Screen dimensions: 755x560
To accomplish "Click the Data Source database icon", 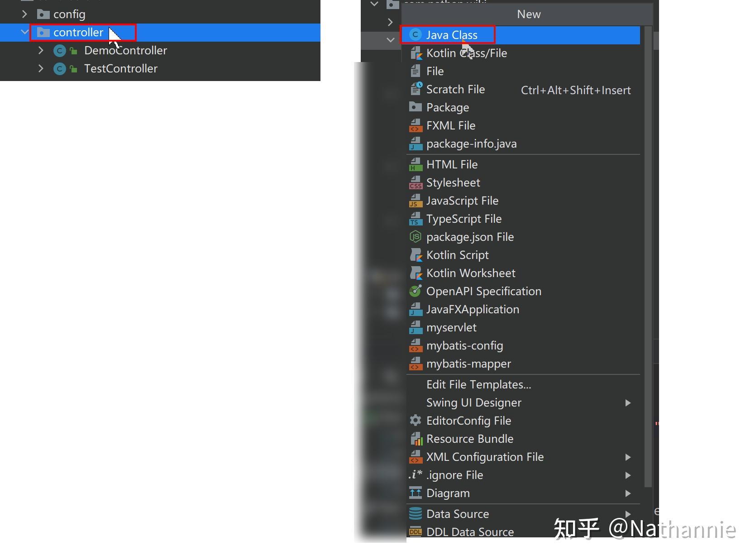I will click(415, 514).
